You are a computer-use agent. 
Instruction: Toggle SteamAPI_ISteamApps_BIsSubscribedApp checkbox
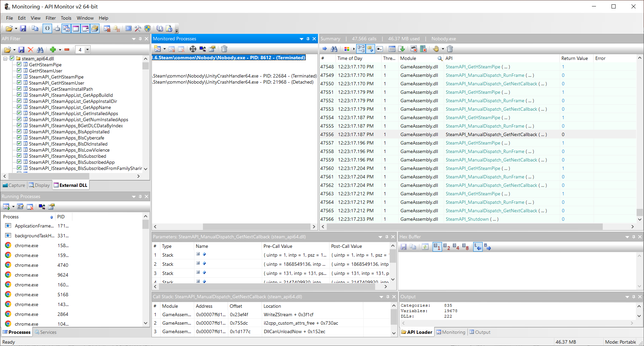(19, 162)
